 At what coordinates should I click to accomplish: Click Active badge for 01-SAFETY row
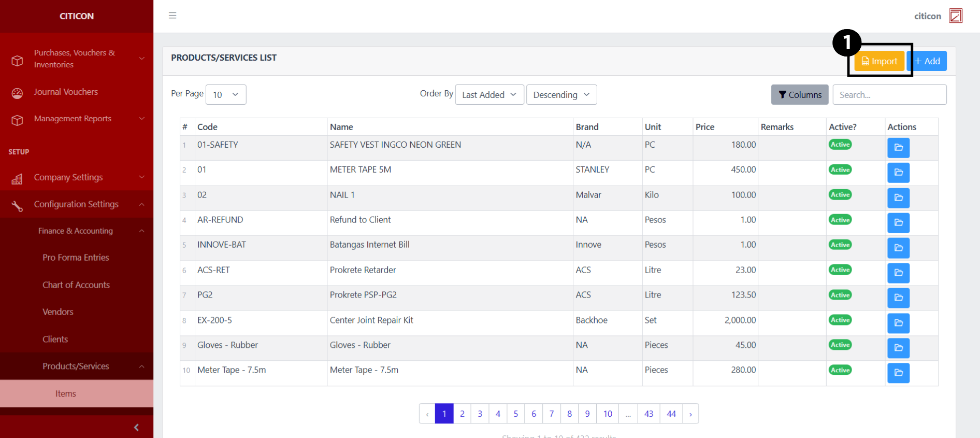[840, 145]
